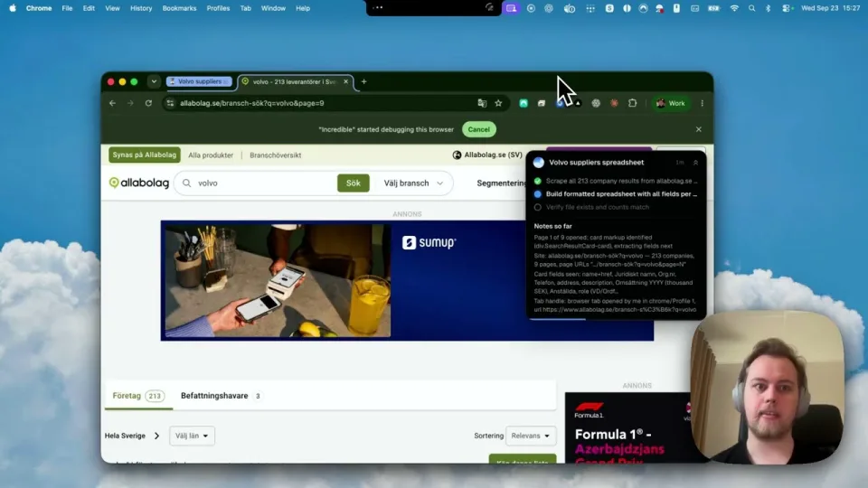
Task: Open the ChatGPT-style knot extension icon
Action: [596, 103]
